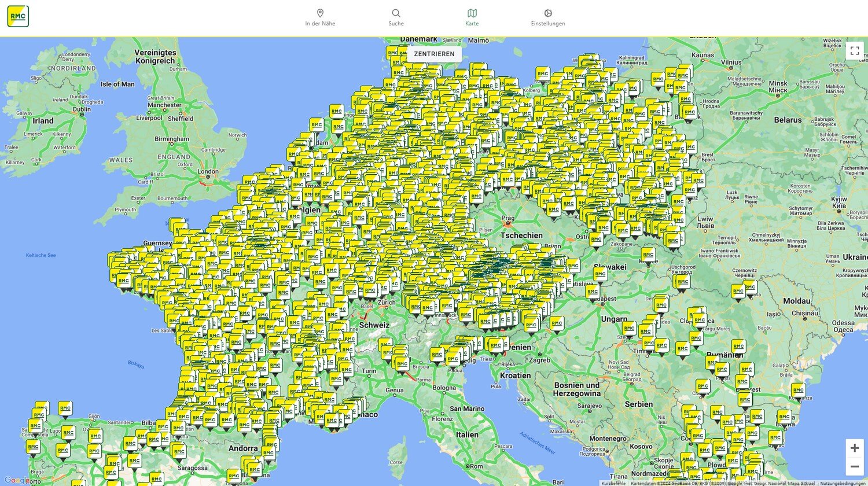Click the Google logo on the map
The image size is (868, 486).
coord(16,480)
